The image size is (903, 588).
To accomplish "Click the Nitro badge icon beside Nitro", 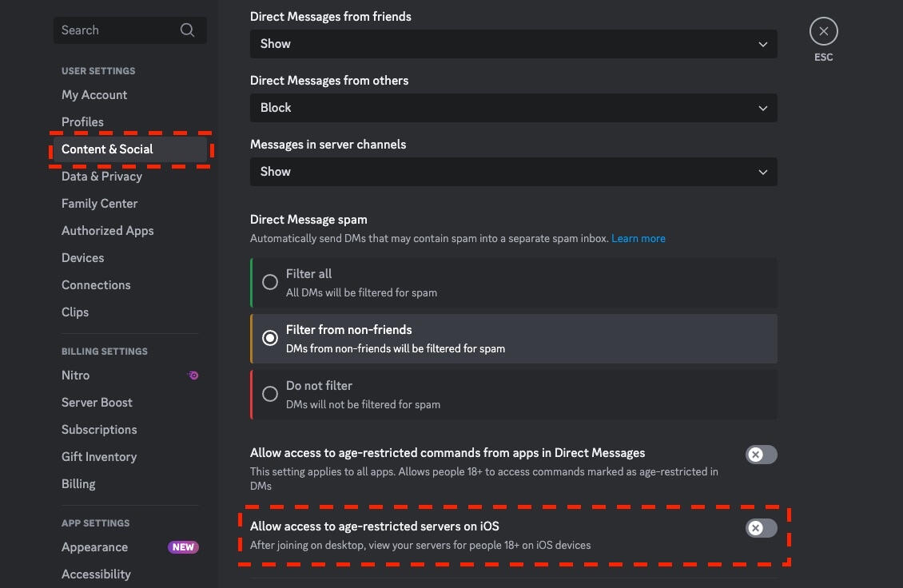I will [x=193, y=375].
